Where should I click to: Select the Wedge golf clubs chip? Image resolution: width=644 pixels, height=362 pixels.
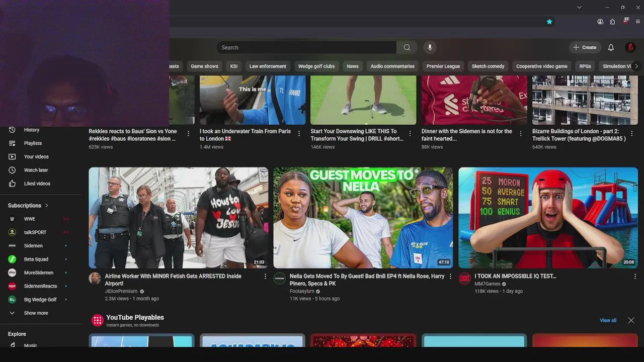tap(316, 66)
